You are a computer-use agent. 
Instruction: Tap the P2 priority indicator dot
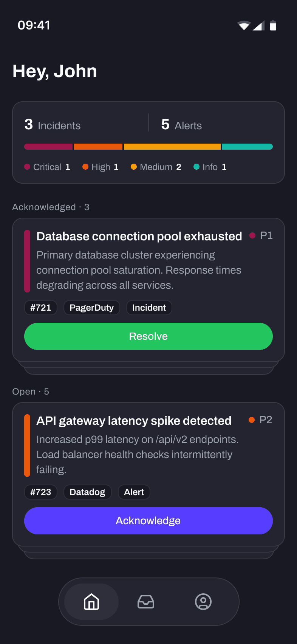coord(252,420)
